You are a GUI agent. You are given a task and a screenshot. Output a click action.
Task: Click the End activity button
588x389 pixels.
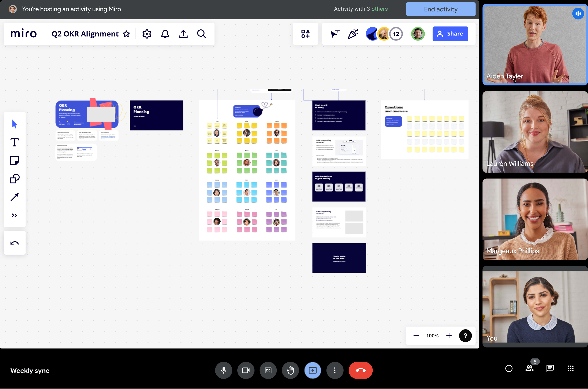click(441, 9)
